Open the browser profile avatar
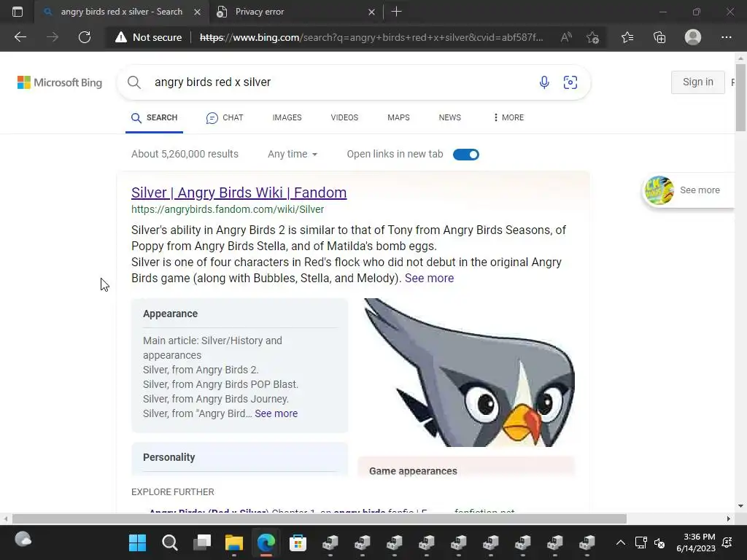This screenshot has height=560, width=747. [x=693, y=37]
